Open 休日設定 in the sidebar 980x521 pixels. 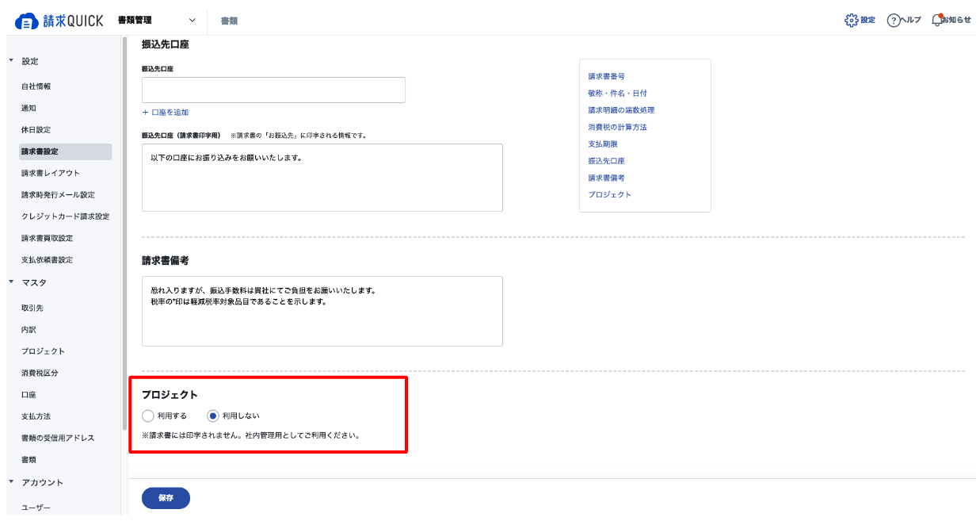(36, 129)
